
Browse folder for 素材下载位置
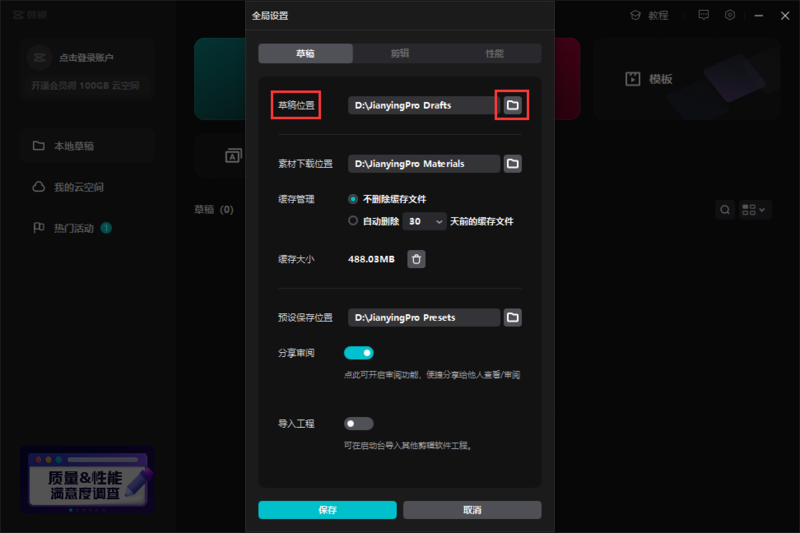tap(512, 163)
